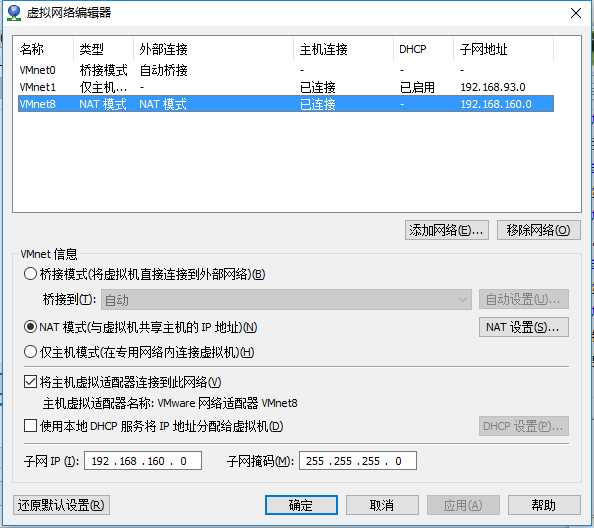594x528 pixels.
Task: Click the 子网掩码 input field
Action: pos(358,461)
